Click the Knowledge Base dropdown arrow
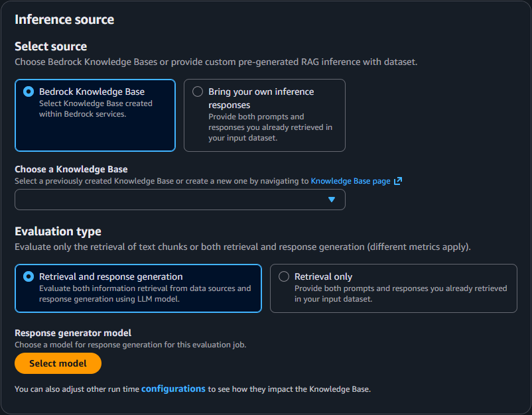The width and height of the screenshot is (532, 415). point(332,200)
